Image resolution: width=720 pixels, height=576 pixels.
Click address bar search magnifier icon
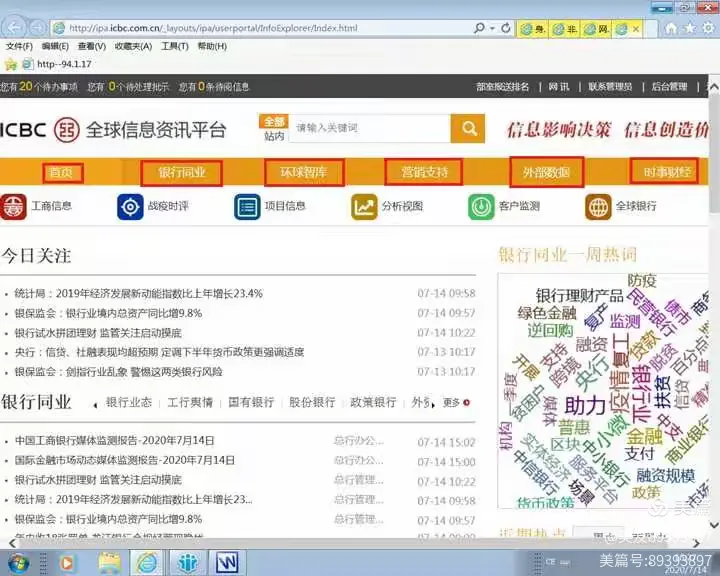pos(479,28)
